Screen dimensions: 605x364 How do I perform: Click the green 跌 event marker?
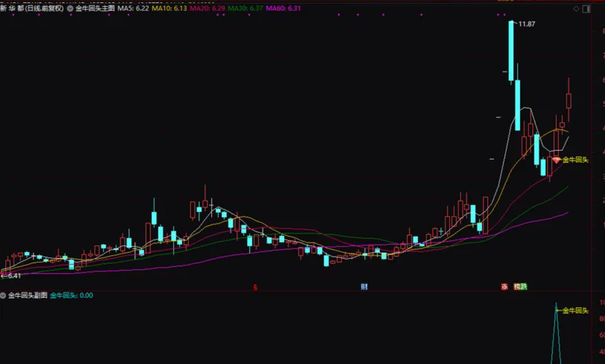pos(524,286)
